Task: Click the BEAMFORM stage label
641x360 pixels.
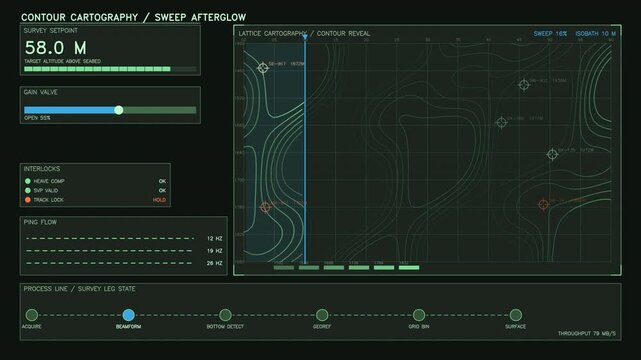Action: [128, 326]
